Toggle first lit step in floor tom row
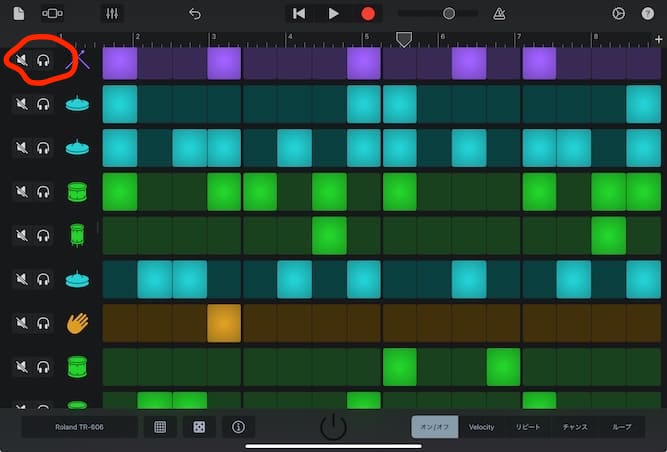This screenshot has height=452, width=667. pyautogui.click(x=329, y=236)
